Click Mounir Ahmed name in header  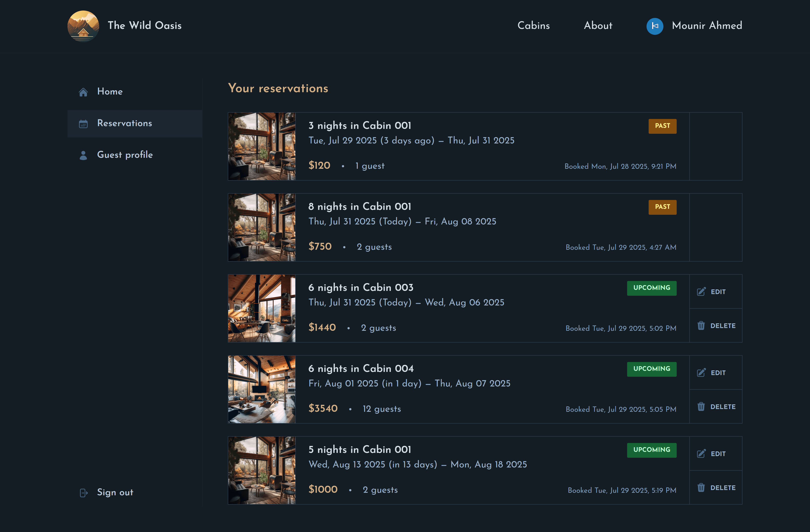point(707,26)
